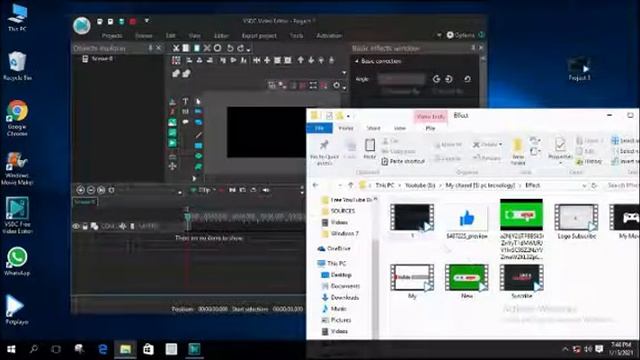Image resolution: width=640 pixels, height=360 pixels.
Task: Pin the Objects explorer panel
Action: 150,48
